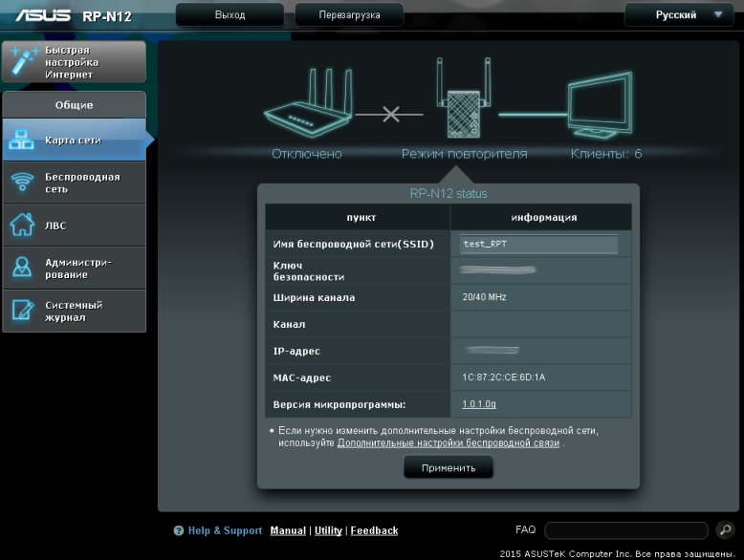Click the Общие section header
744x560 pixels.
74,105
